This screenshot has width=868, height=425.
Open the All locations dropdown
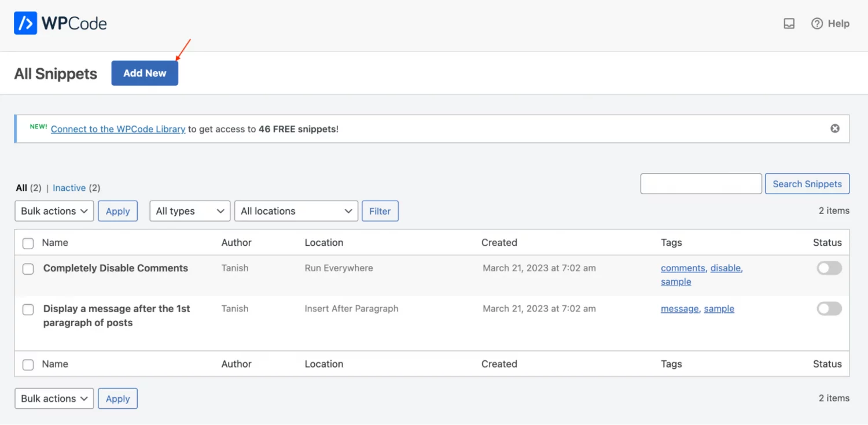click(x=296, y=211)
